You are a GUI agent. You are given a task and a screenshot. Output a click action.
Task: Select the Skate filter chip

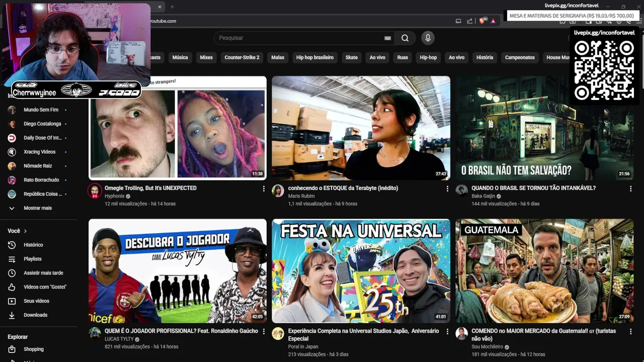(352, 57)
